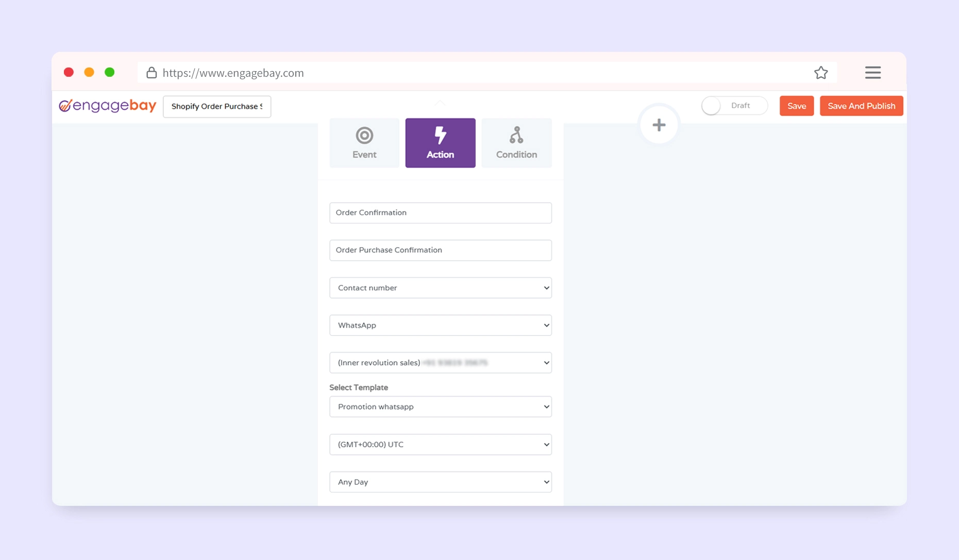Click the EngageBay logo

pos(108,106)
